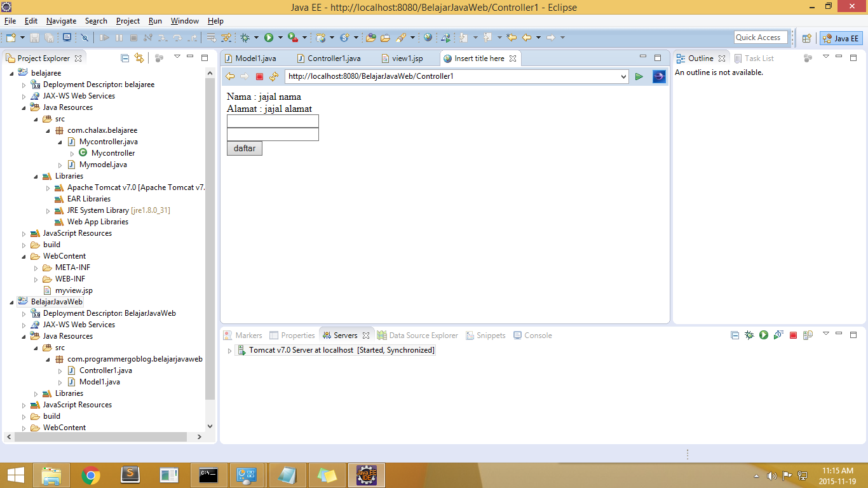This screenshot has height=488, width=868.
Task: Click the daftar button
Action: (x=245, y=149)
